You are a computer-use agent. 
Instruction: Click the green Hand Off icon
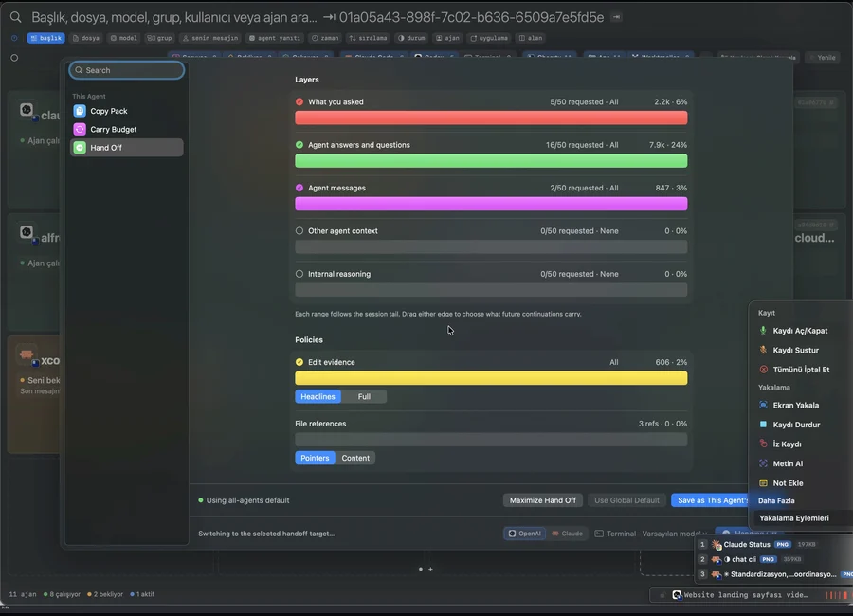click(x=80, y=148)
